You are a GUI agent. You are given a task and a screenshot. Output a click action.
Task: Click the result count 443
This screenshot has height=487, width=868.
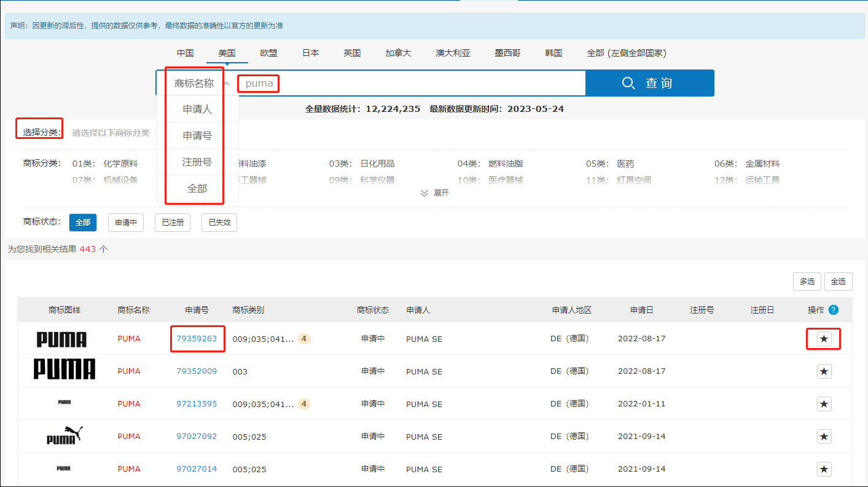point(88,249)
